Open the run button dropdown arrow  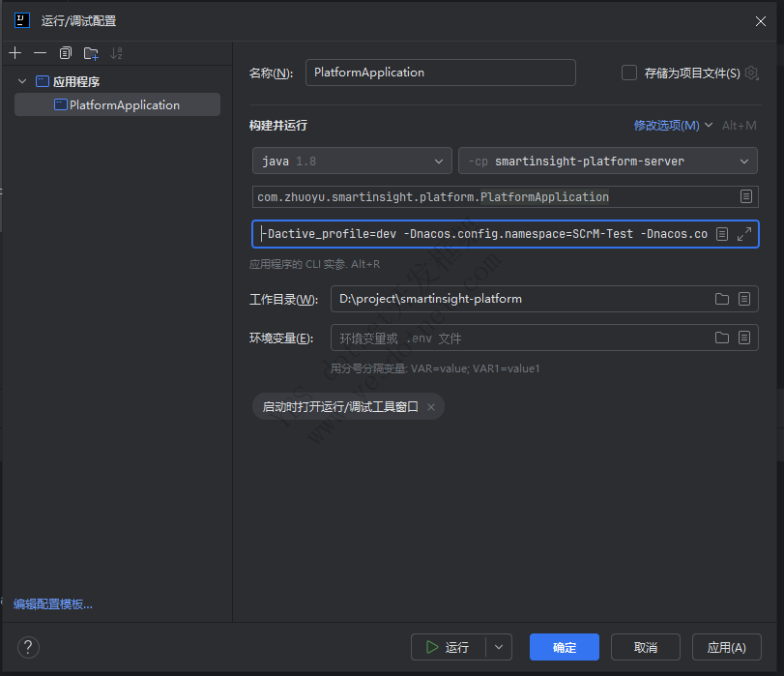[499, 647]
